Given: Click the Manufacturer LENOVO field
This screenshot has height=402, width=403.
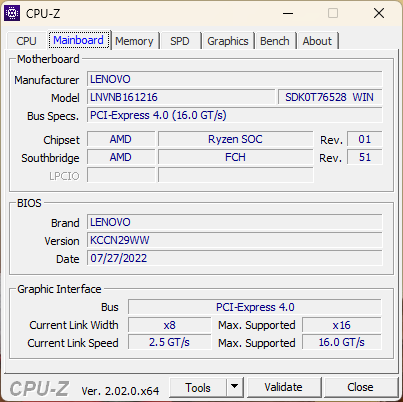Looking at the screenshot, I should [235, 79].
